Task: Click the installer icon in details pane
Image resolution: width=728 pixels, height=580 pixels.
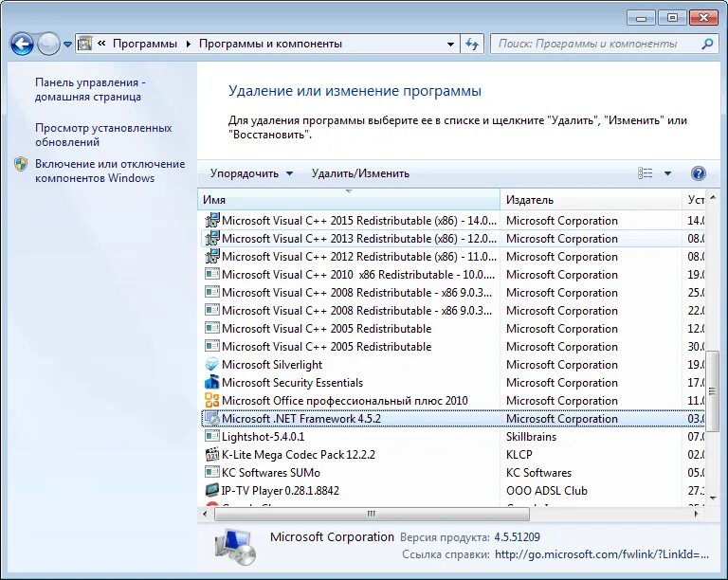Action: point(235,547)
